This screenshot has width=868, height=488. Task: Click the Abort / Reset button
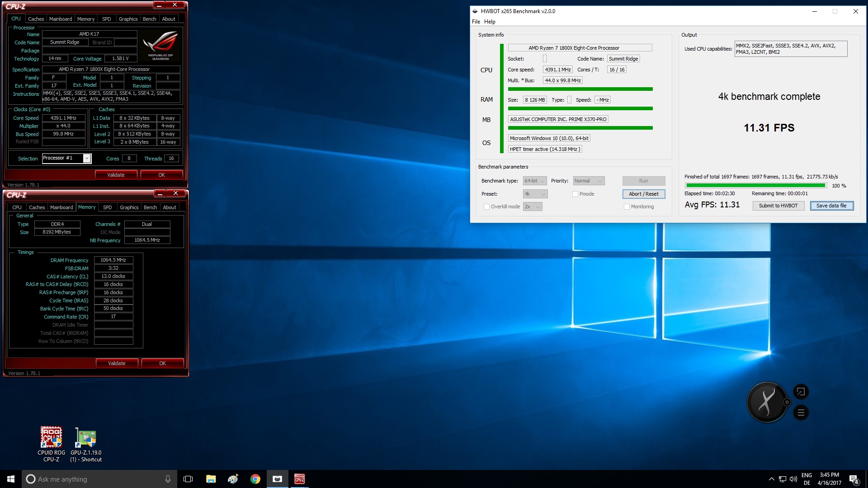coord(644,194)
